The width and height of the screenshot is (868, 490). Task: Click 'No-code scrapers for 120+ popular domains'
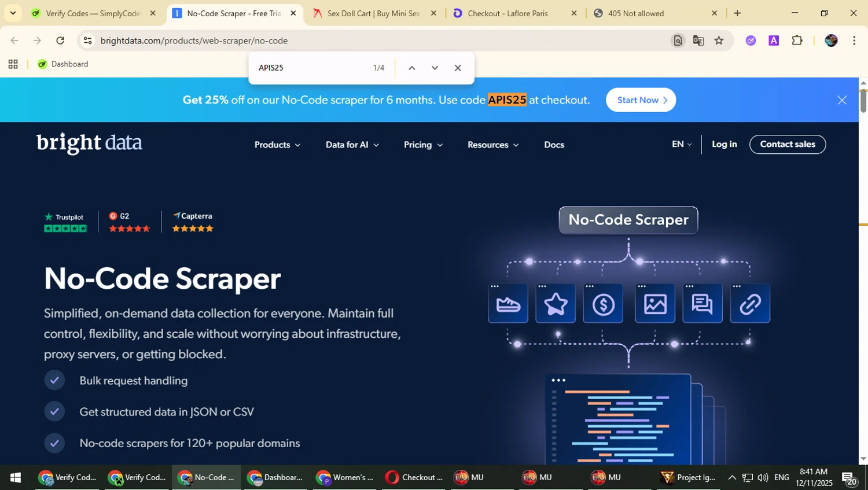[x=190, y=443]
